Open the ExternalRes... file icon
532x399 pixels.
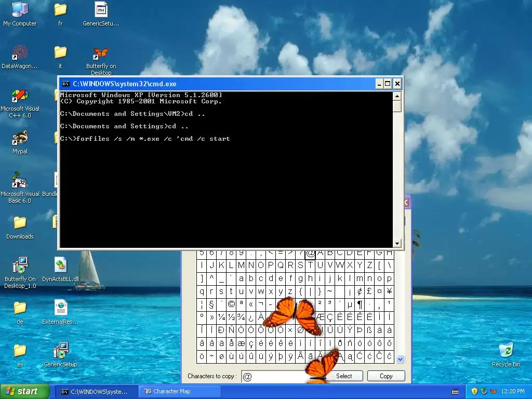coord(60,312)
